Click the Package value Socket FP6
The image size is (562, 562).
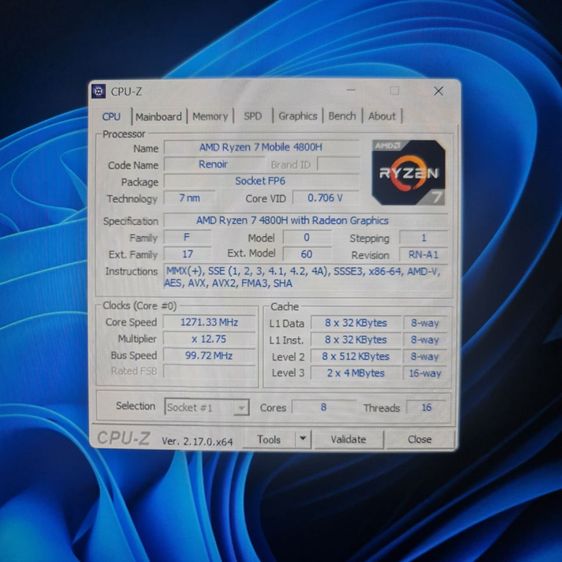tap(261, 181)
